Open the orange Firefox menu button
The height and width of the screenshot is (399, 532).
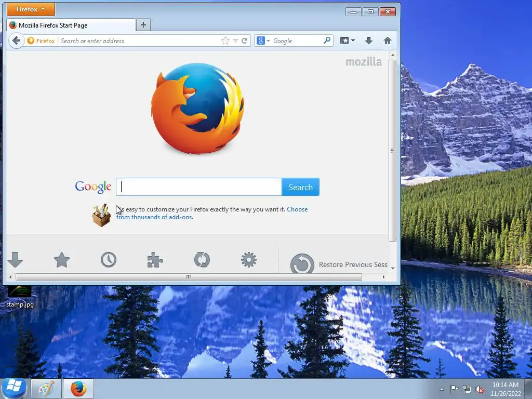[31, 9]
